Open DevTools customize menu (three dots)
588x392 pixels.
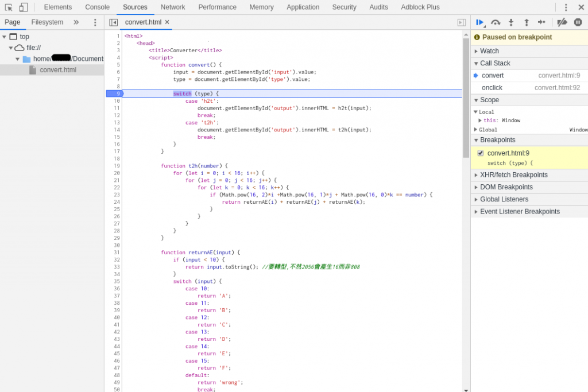click(566, 7)
